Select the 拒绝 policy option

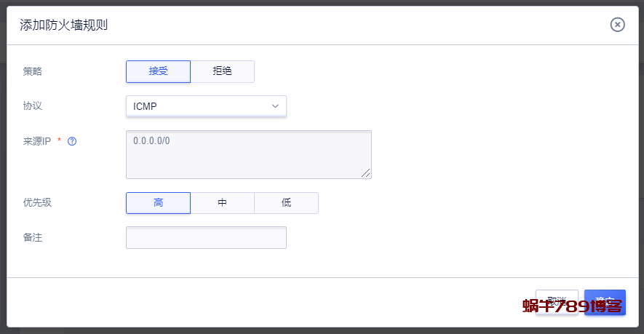click(x=222, y=71)
